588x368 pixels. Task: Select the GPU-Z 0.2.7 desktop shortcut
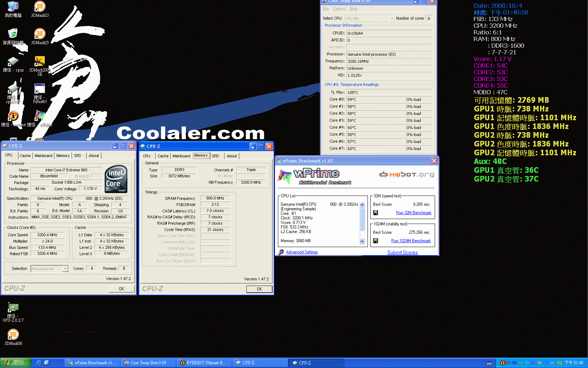(x=13, y=312)
